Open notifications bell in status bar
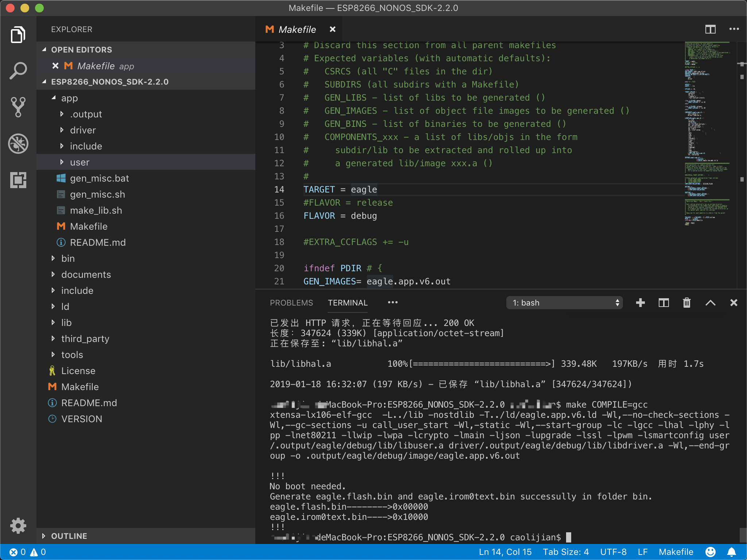The image size is (747, 560). point(732,552)
